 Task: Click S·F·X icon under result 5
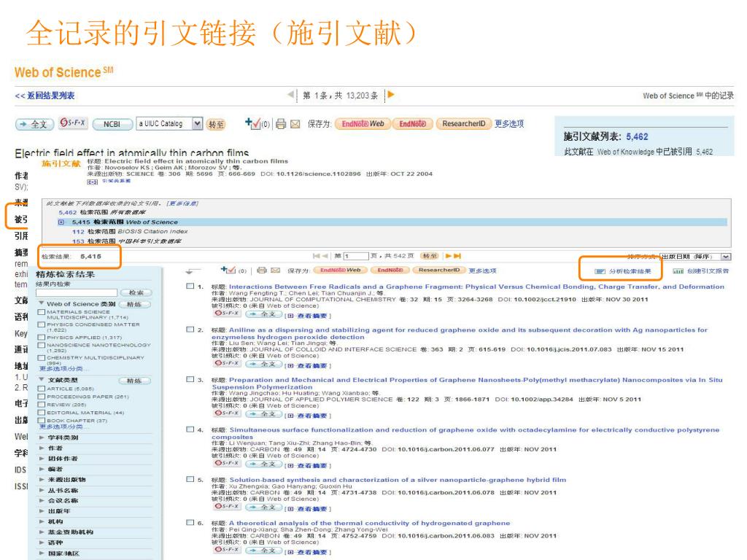coord(226,507)
